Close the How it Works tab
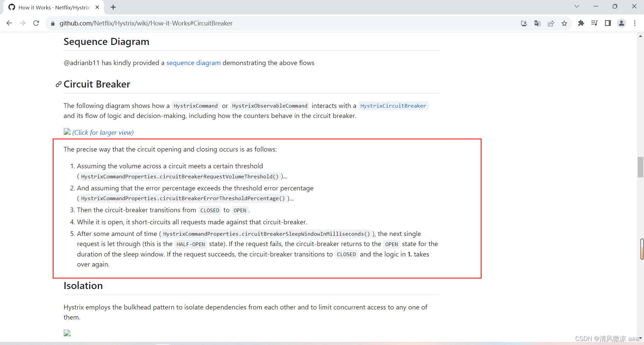 [97, 7]
